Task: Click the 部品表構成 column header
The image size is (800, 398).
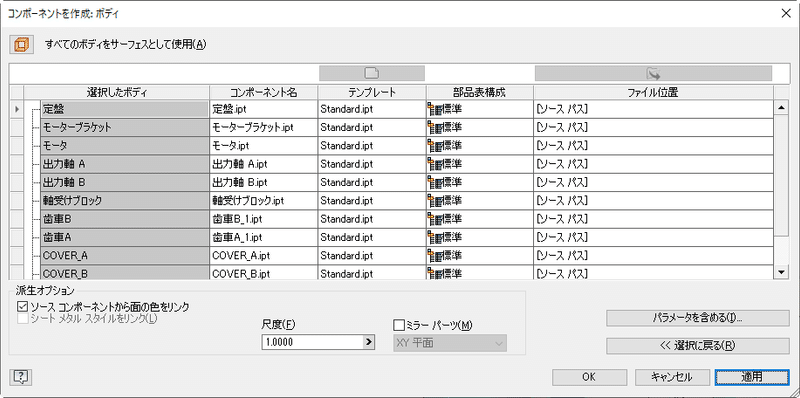Action: pyautogui.click(x=480, y=92)
